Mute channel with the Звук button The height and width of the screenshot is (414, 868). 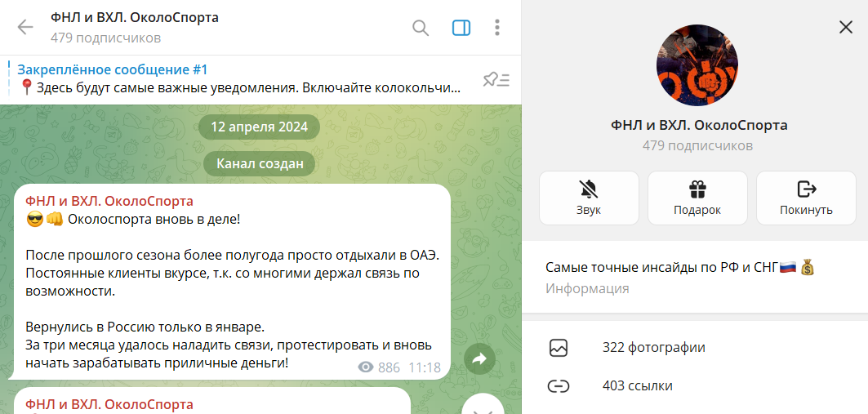pos(589,198)
